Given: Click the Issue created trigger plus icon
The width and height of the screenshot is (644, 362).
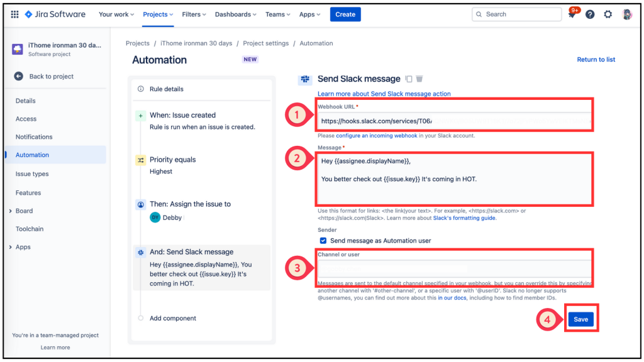Looking at the screenshot, I should tap(140, 116).
